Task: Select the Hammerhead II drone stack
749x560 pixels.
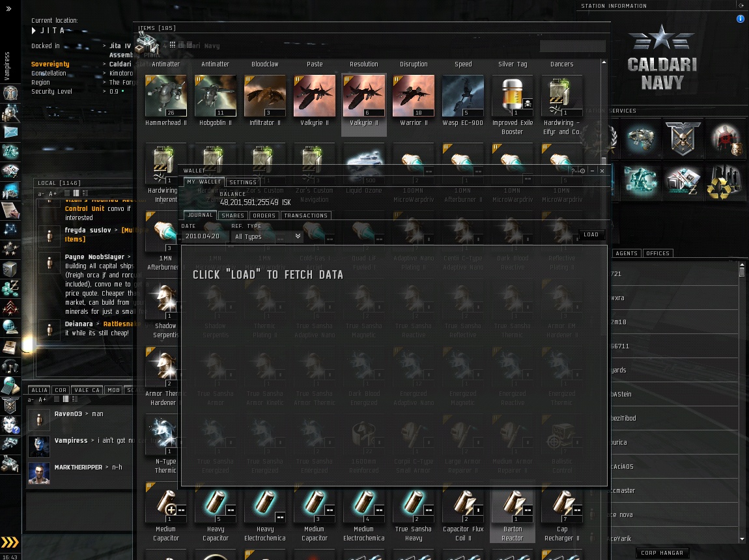Action: point(165,101)
